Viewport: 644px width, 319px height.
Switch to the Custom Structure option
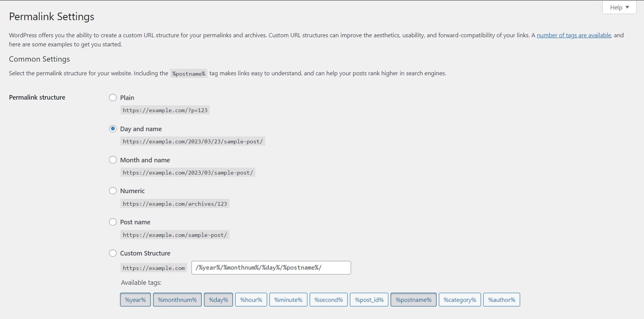(113, 253)
